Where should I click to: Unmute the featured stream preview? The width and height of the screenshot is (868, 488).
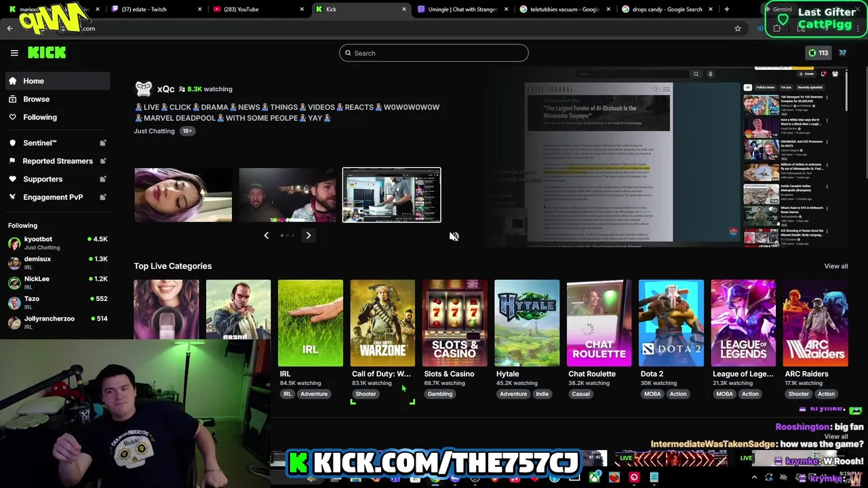454,237
